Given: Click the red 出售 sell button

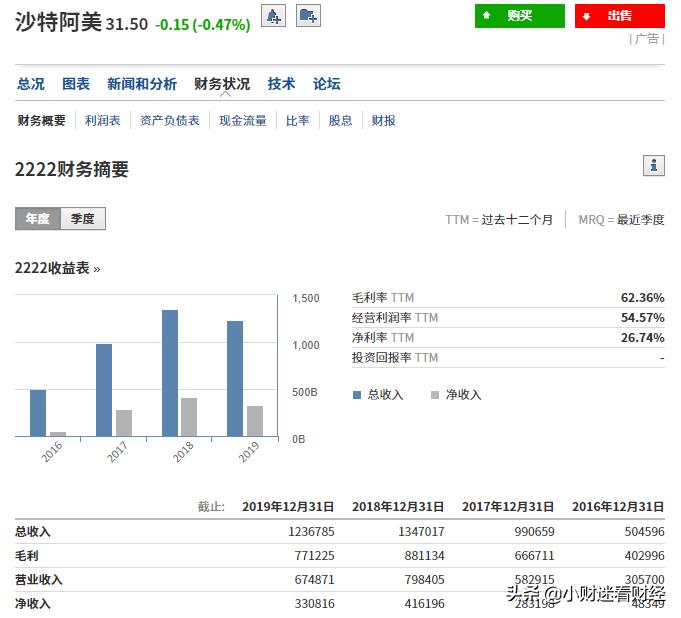Looking at the screenshot, I should tap(619, 16).
